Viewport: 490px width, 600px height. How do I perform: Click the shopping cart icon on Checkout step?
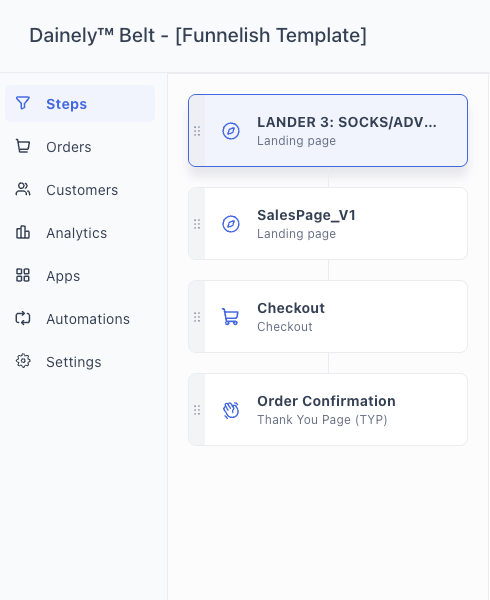click(x=231, y=317)
